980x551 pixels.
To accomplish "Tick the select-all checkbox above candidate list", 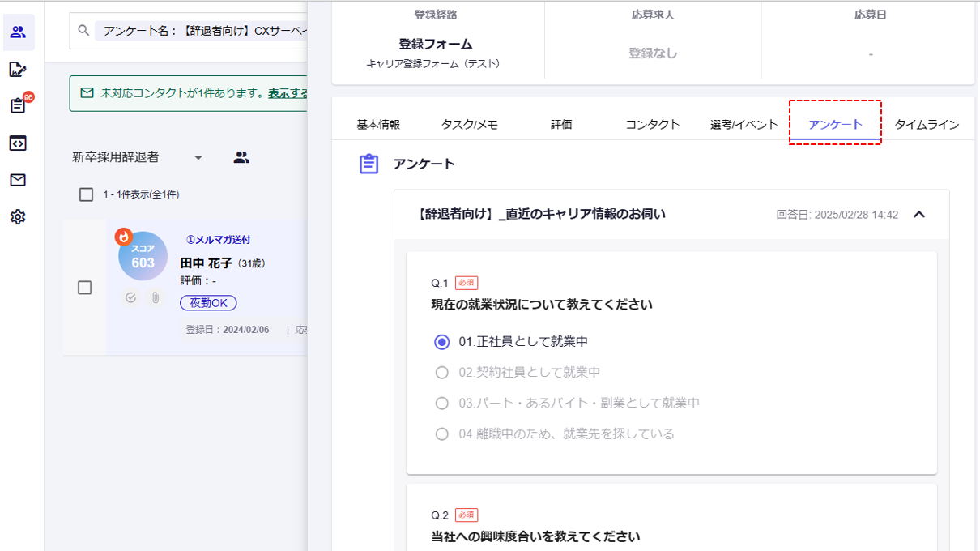I will tap(86, 194).
